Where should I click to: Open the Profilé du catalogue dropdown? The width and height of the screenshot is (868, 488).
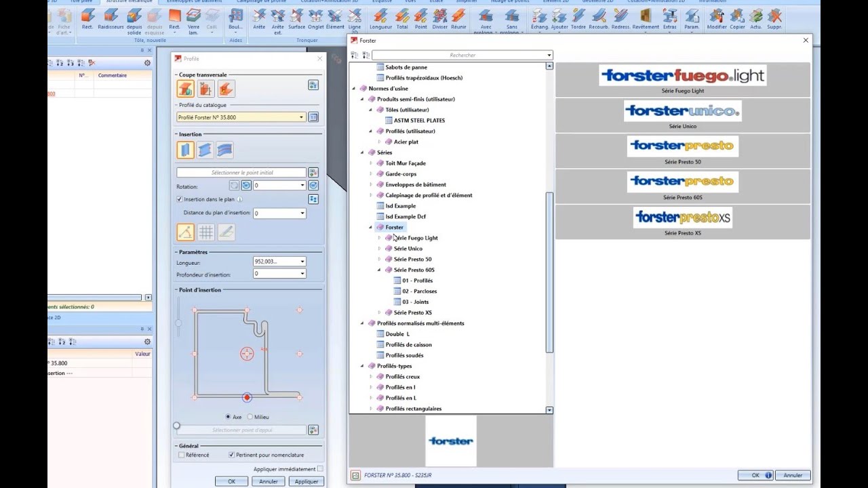pyautogui.click(x=301, y=117)
